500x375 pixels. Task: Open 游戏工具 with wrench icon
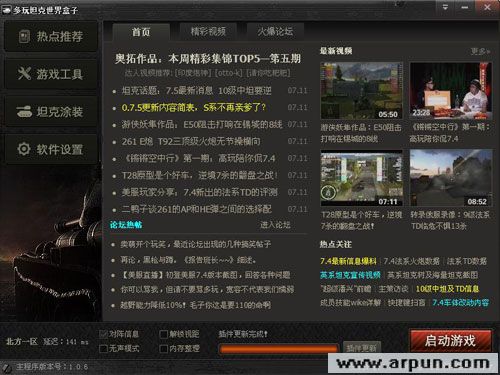pos(51,74)
